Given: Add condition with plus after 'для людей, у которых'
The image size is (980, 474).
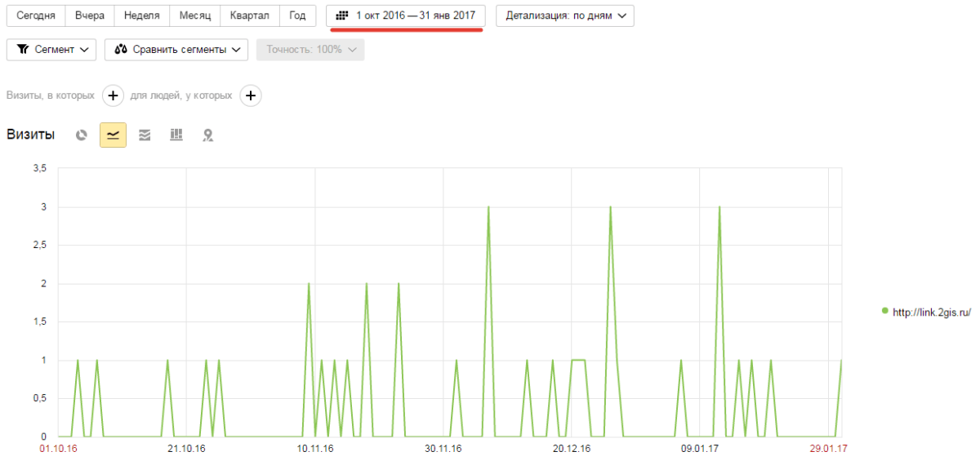Looking at the screenshot, I should 251,95.
